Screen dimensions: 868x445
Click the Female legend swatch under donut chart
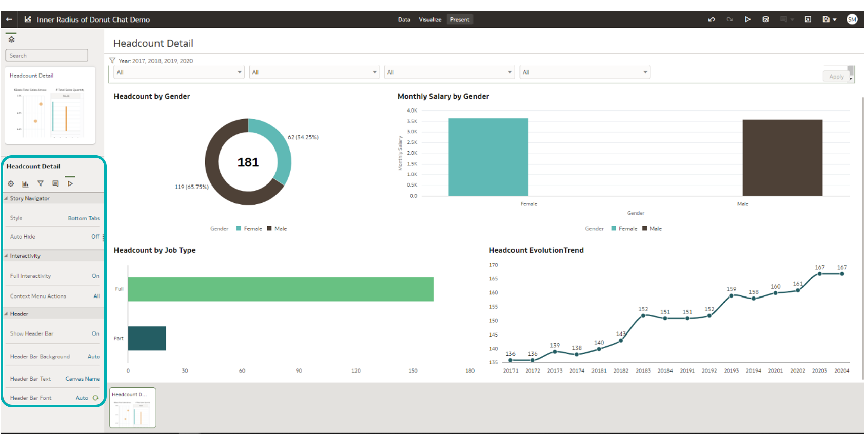pyautogui.click(x=239, y=229)
